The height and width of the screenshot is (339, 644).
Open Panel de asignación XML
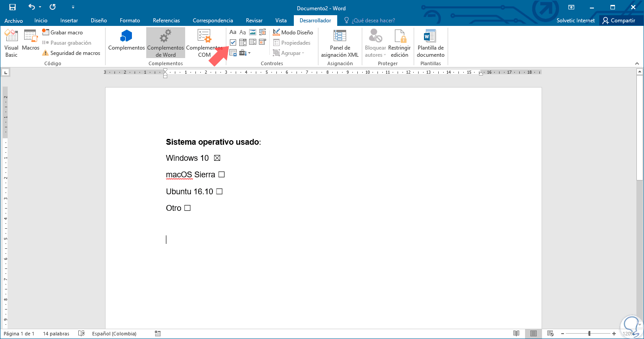pos(340,43)
